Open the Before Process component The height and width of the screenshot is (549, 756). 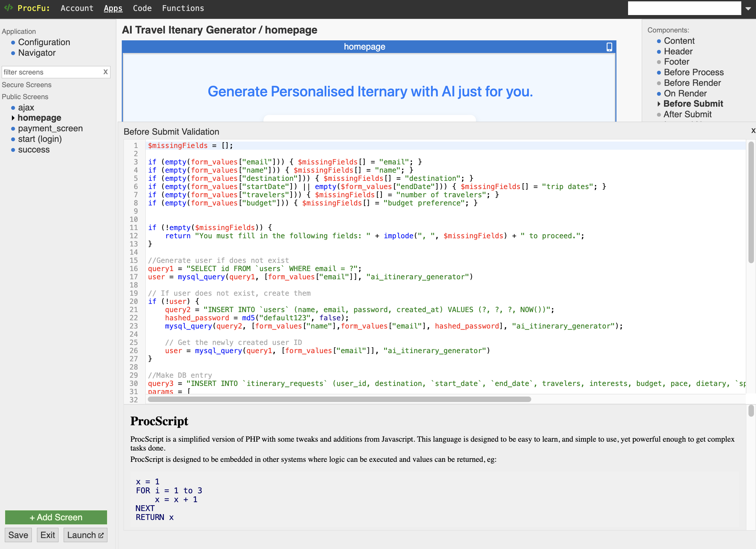click(x=694, y=72)
